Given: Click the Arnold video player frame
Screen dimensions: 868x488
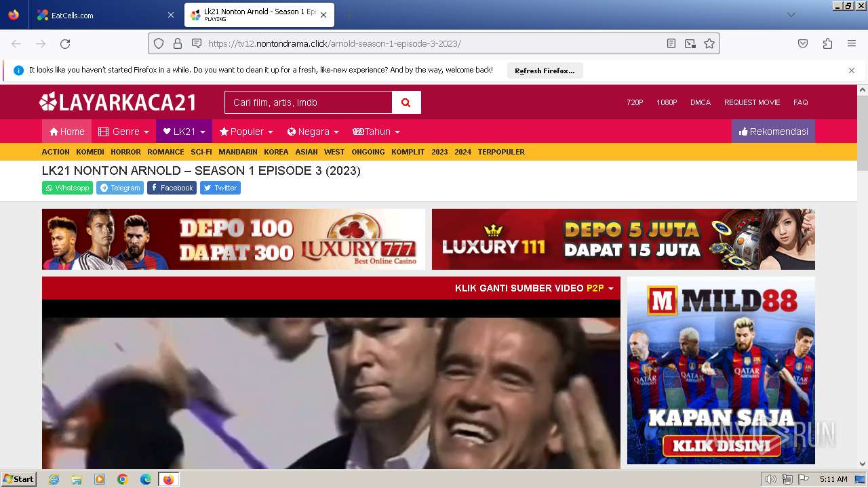Looking at the screenshot, I should pos(331,384).
